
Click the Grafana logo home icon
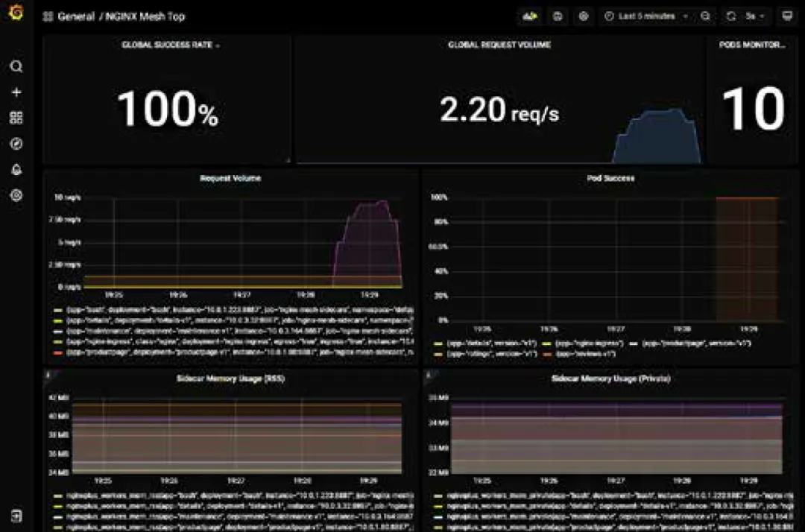(16, 13)
